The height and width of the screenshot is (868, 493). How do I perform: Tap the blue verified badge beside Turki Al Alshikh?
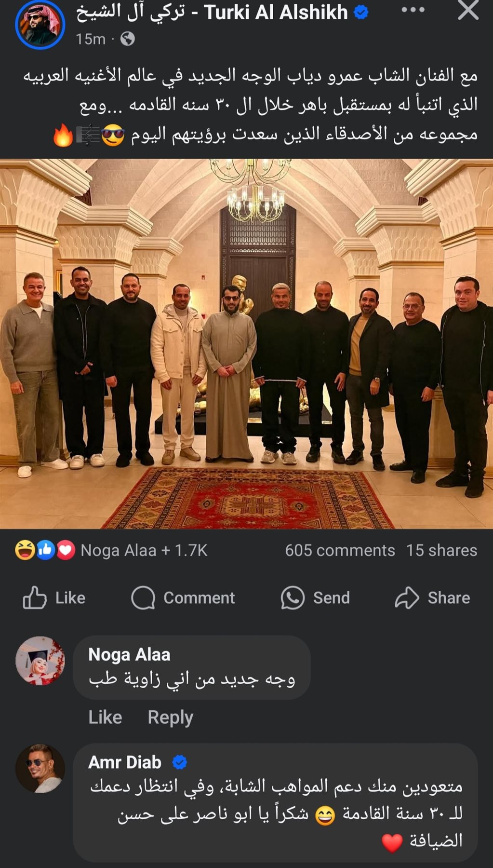click(361, 13)
